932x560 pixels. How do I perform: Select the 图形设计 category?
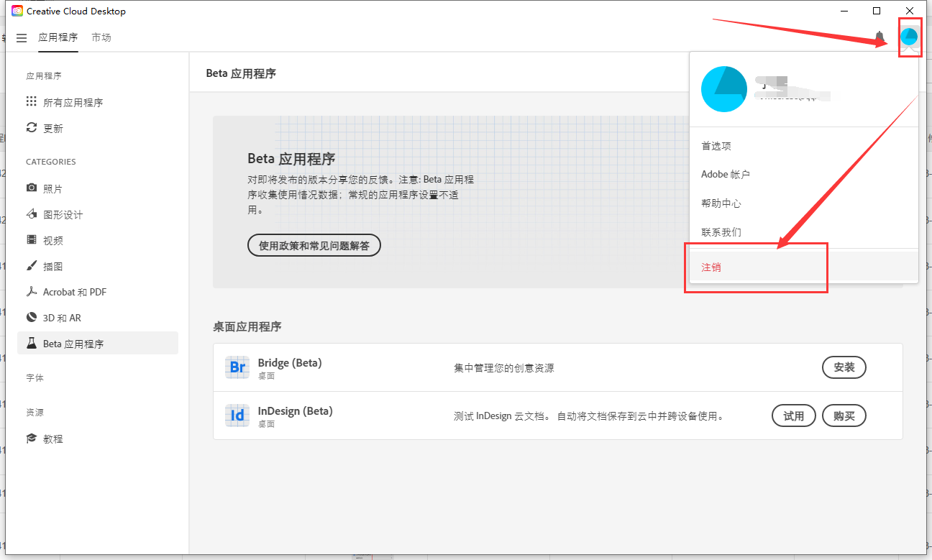(x=98, y=214)
